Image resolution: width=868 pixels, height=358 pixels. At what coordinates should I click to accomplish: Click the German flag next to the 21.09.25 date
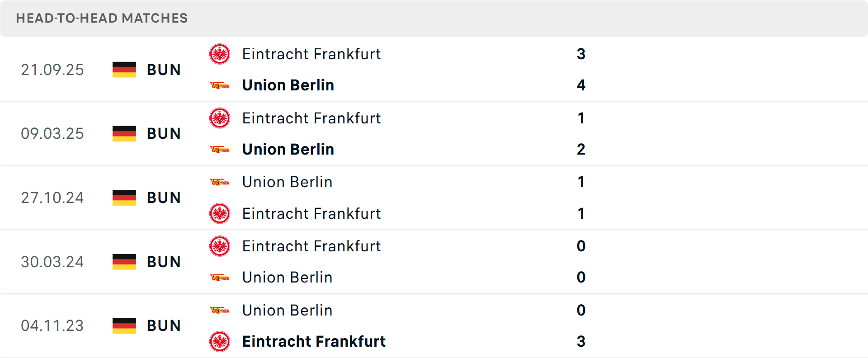point(124,70)
